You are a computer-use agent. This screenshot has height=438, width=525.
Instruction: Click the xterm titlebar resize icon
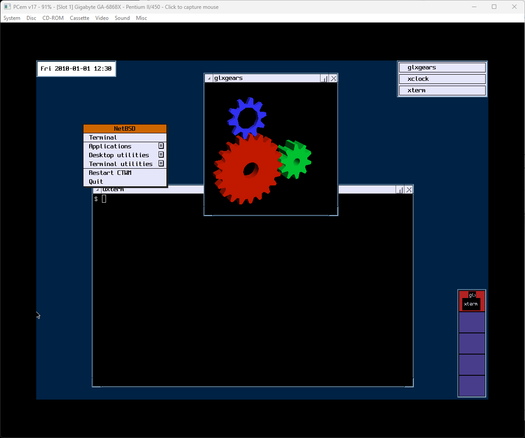400,190
